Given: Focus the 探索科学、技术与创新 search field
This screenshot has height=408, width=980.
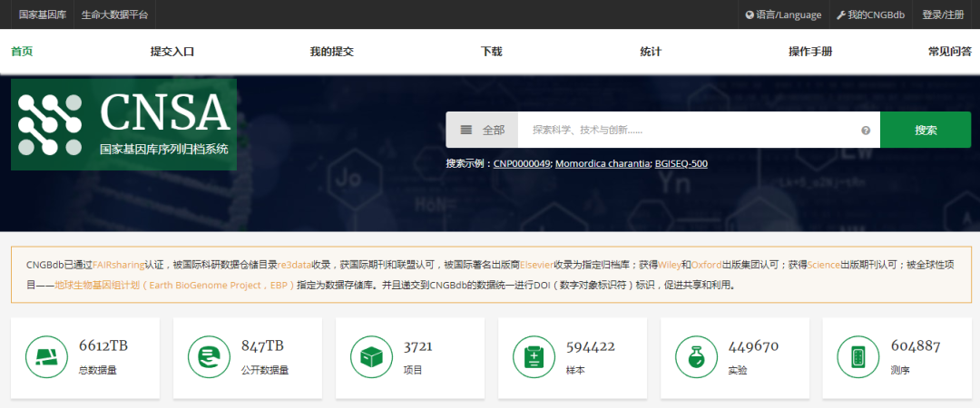Looking at the screenshot, I should point(699,130).
